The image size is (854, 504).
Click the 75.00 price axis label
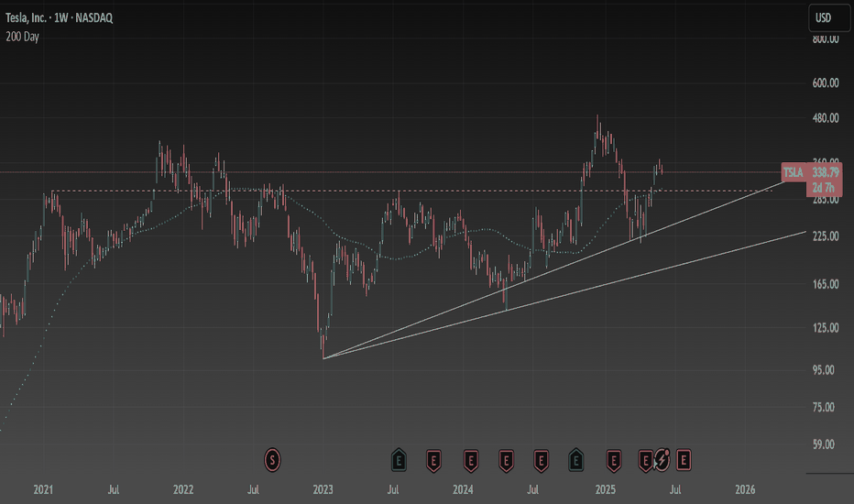(x=824, y=408)
